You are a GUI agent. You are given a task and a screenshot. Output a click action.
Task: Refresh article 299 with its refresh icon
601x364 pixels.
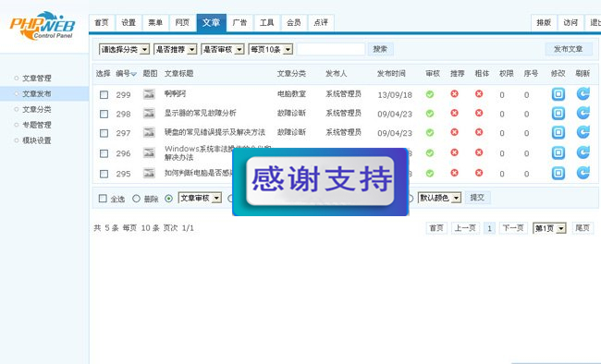tap(583, 93)
